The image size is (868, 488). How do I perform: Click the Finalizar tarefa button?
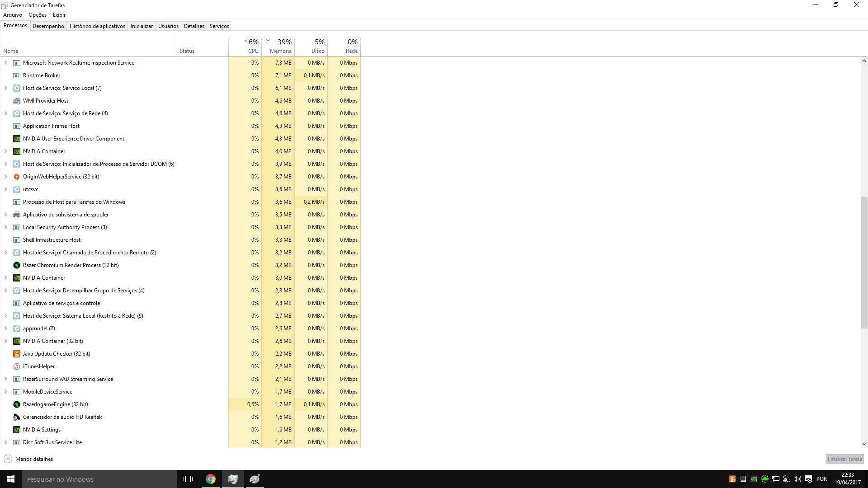point(845,459)
